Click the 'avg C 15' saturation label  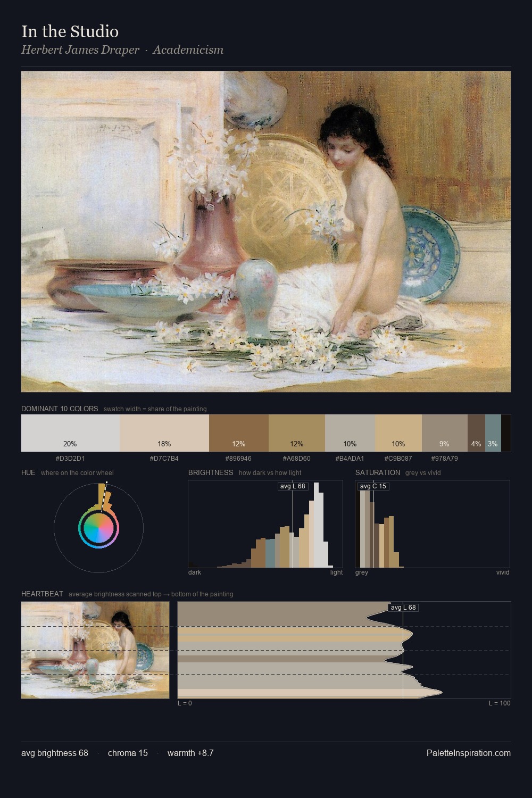[373, 486]
